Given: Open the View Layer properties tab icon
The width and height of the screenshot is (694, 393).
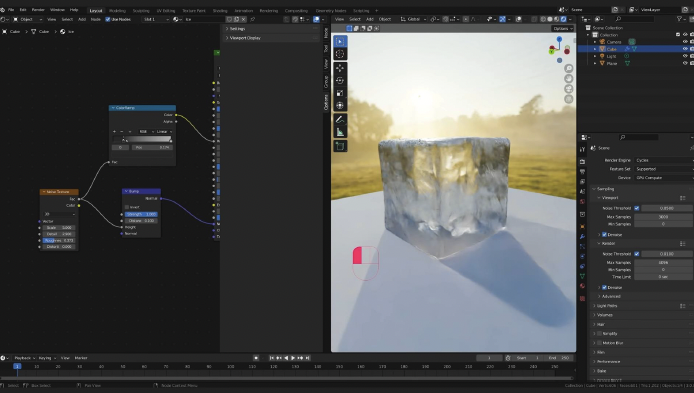Looking at the screenshot, I should [x=582, y=181].
